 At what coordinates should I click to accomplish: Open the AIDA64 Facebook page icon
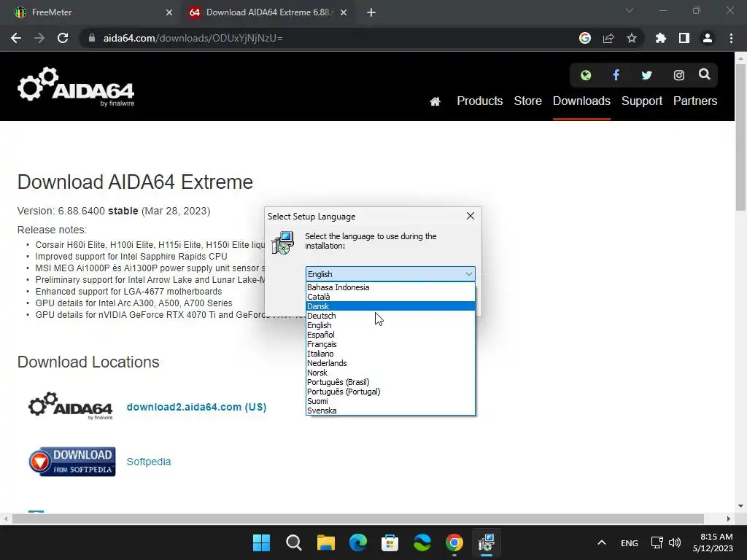(x=616, y=75)
